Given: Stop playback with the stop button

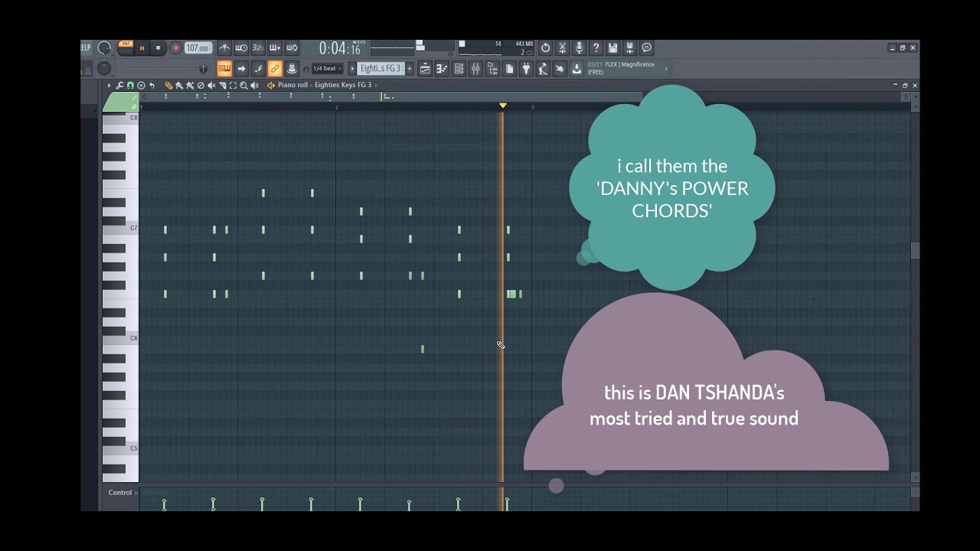Looking at the screenshot, I should tap(158, 47).
